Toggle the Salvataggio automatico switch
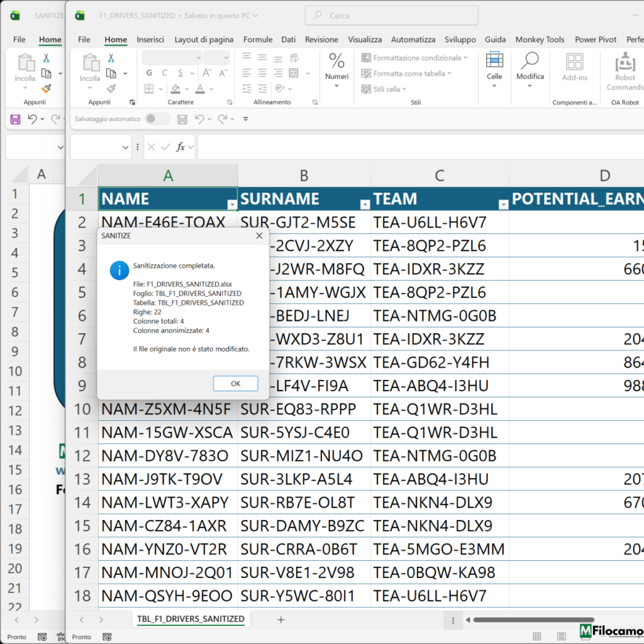644x644 pixels. pos(157,119)
